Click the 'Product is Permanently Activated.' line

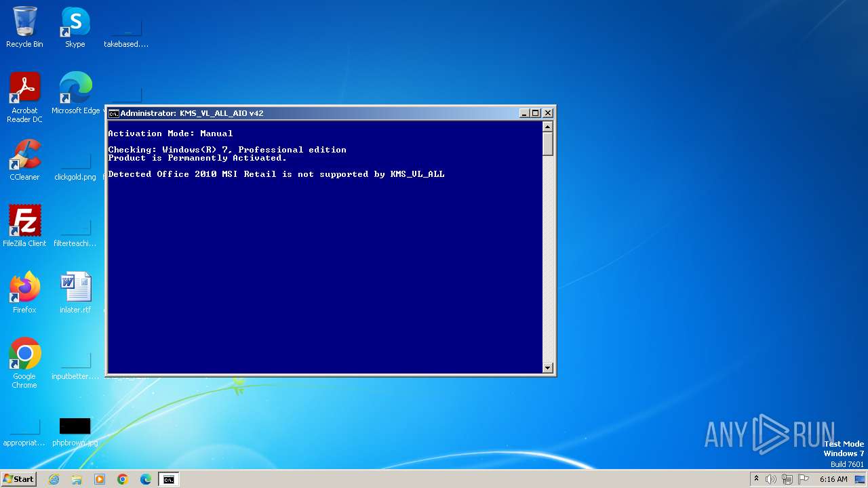(x=197, y=158)
